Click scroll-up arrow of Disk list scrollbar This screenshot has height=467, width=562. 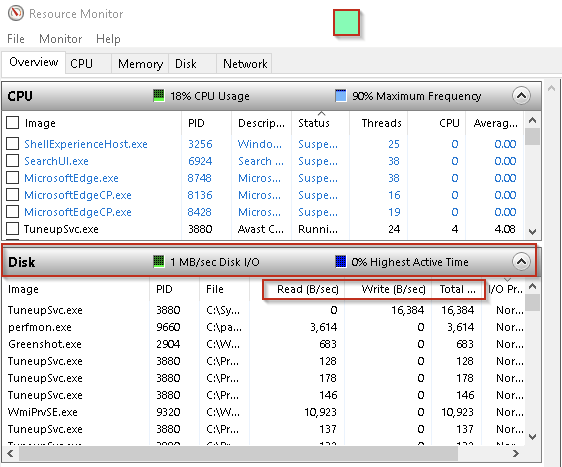point(533,286)
